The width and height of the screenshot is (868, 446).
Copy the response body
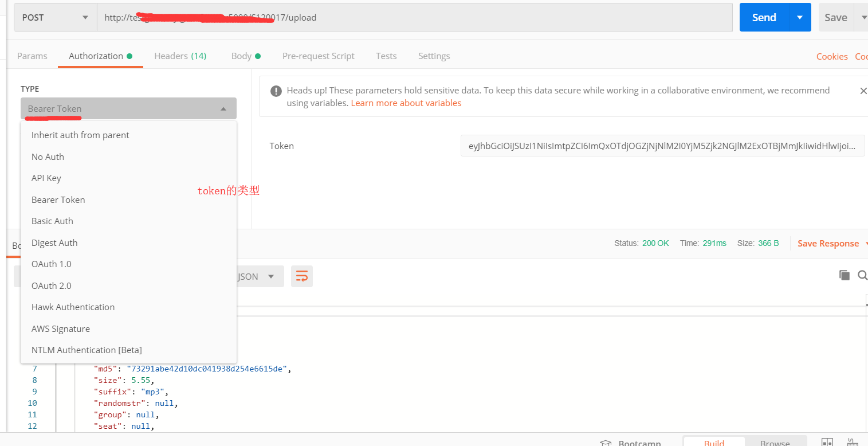(844, 275)
